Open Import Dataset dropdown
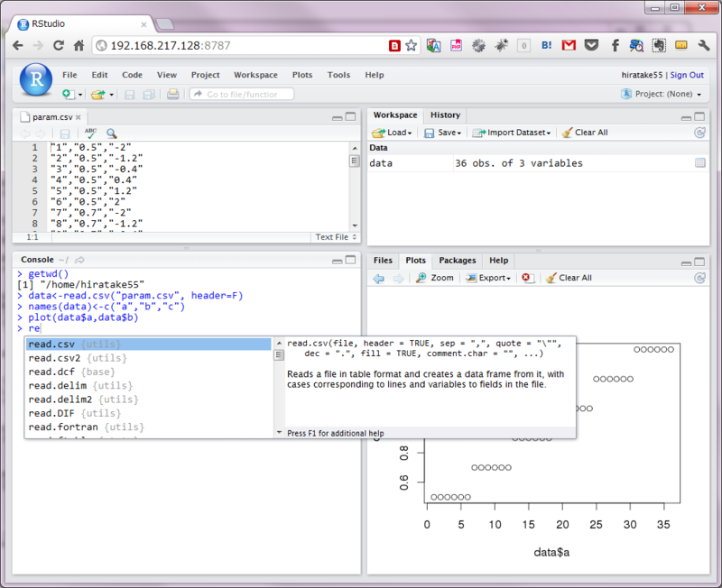Screen dimensions: 722x588 tap(512, 133)
